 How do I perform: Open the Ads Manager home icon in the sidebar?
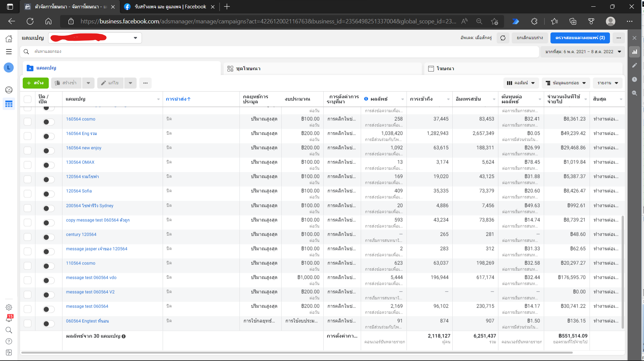(9, 39)
